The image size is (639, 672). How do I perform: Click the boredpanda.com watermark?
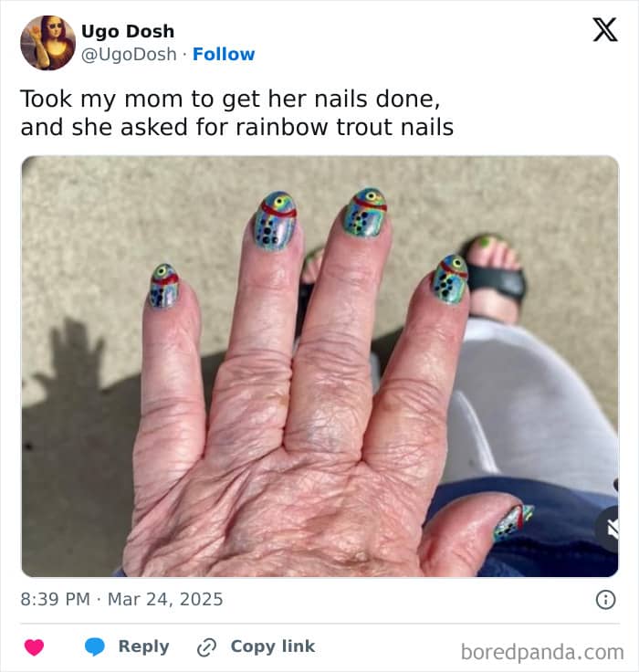tap(542, 652)
